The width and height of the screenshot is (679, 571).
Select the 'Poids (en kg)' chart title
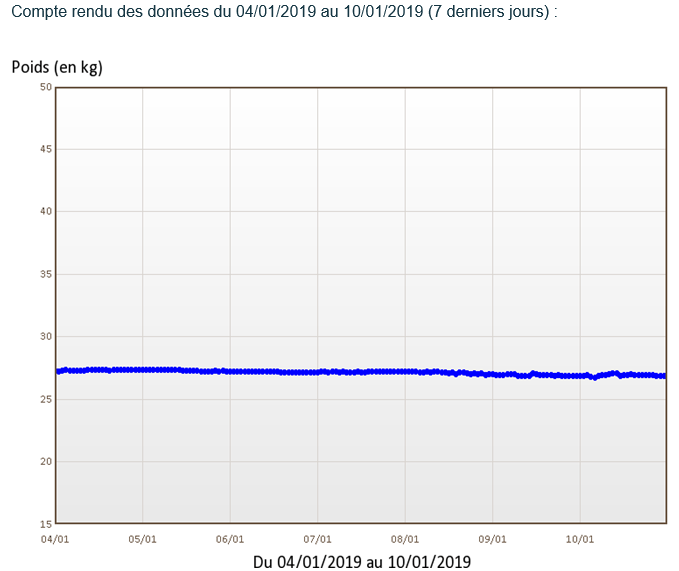click(57, 68)
